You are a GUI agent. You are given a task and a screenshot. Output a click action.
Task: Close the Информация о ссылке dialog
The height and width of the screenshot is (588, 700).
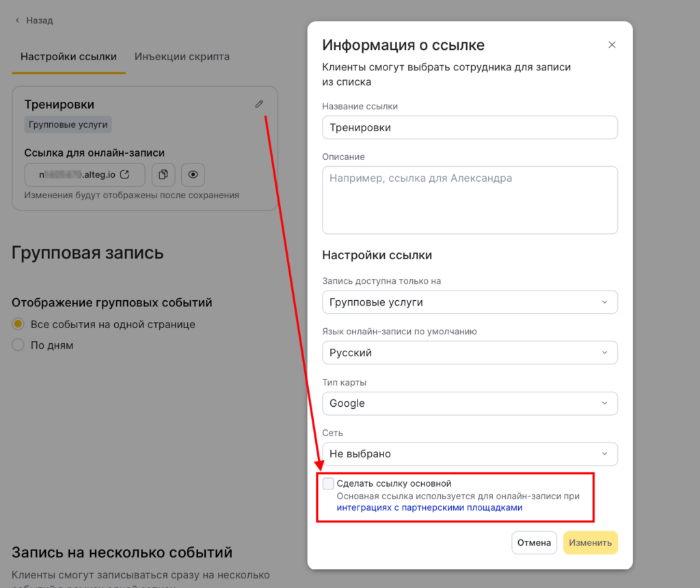point(612,45)
